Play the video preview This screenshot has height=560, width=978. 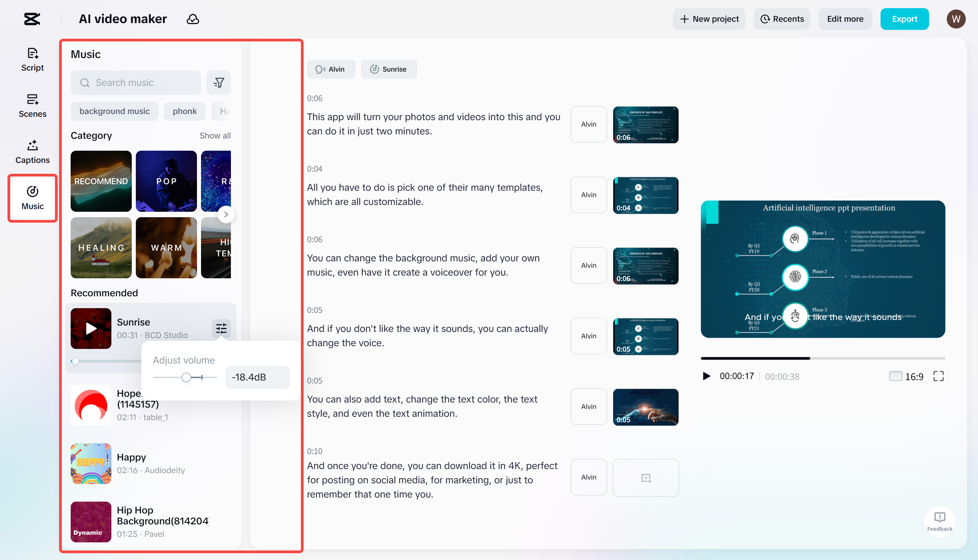(x=706, y=376)
